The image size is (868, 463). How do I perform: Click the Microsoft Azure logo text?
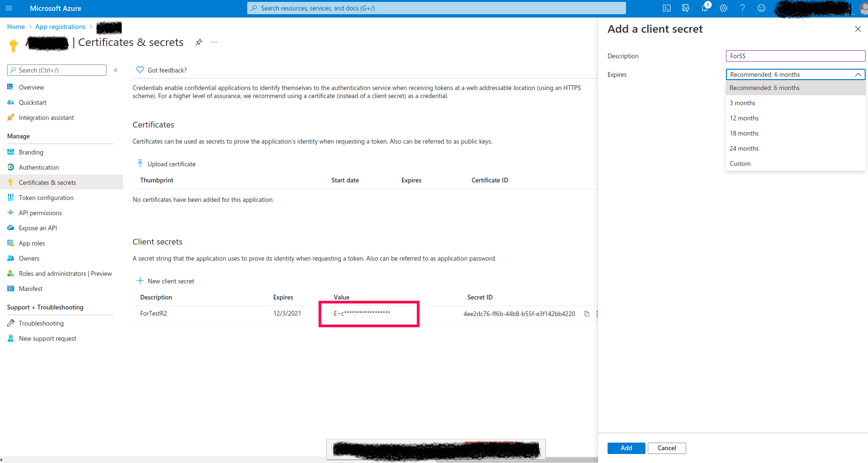point(55,8)
